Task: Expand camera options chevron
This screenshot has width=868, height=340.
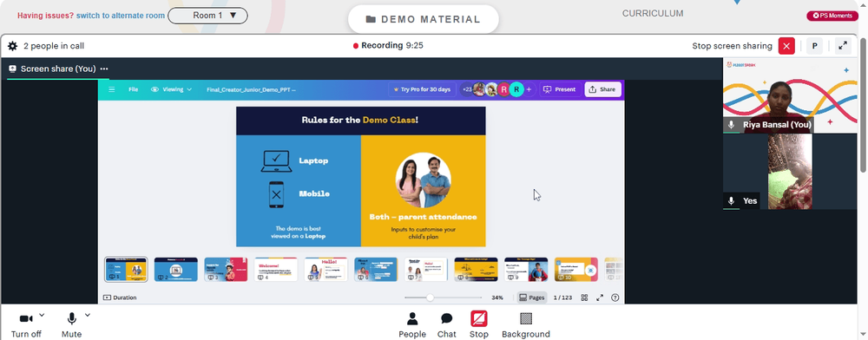Action: pyautogui.click(x=42, y=315)
